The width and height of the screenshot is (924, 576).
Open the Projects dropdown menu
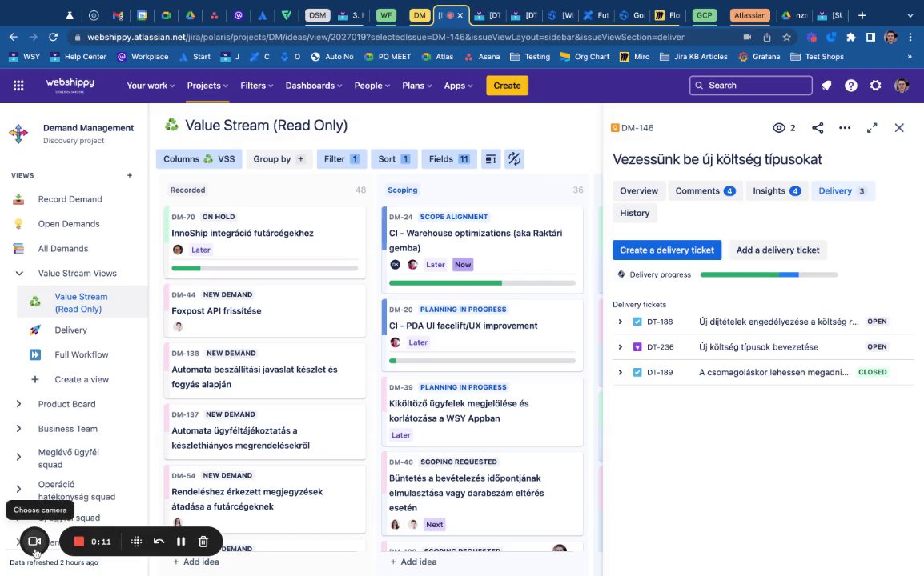207,86
